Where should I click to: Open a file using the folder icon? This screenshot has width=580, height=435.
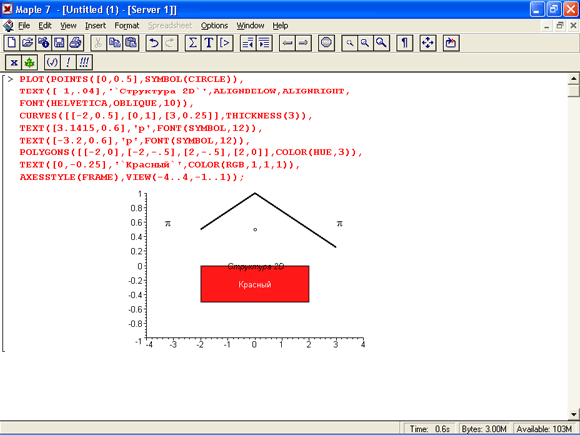point(28,43)
